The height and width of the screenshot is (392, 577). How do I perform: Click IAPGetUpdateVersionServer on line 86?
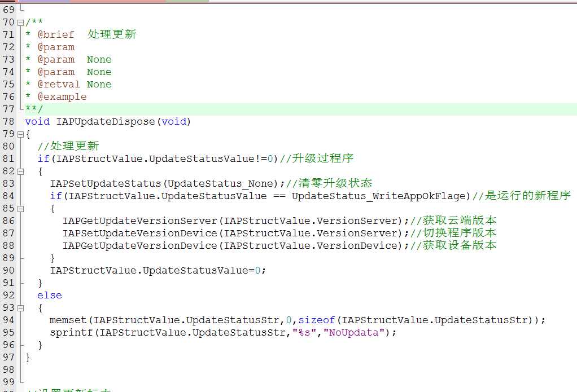click(140, 221)
